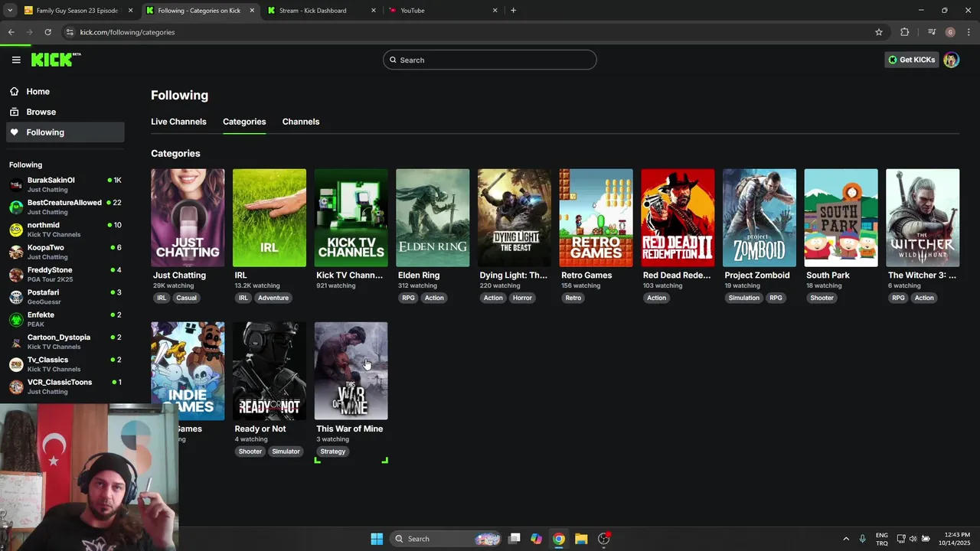Open a new browser tab
This screenshot has width=980, height=551.
(513, 11)
